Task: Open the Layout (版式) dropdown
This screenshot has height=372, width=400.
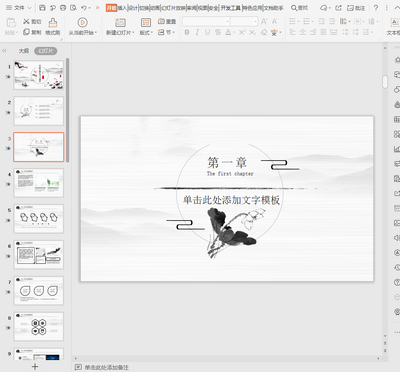Action: pos(151,32)
